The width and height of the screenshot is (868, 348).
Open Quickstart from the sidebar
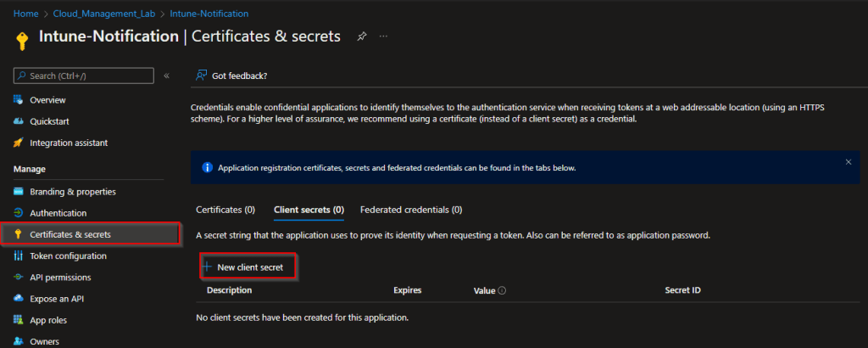[x=50, y=121]
